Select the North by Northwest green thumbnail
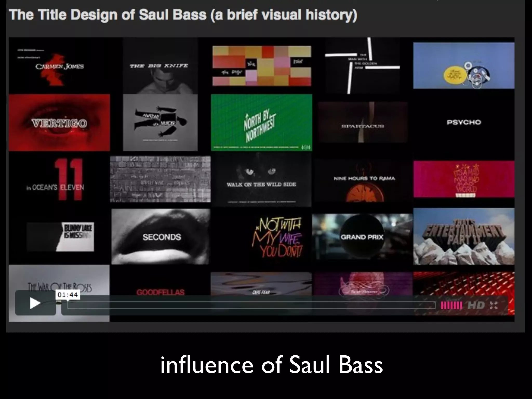Image resolution: width=532 pixels, height=399 pixels. (262, 122)
